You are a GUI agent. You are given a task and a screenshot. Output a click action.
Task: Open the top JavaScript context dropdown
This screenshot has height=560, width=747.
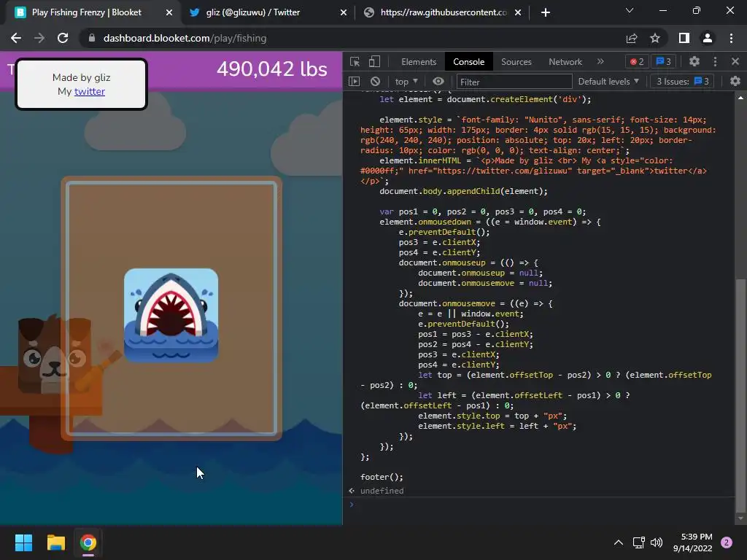406,82
